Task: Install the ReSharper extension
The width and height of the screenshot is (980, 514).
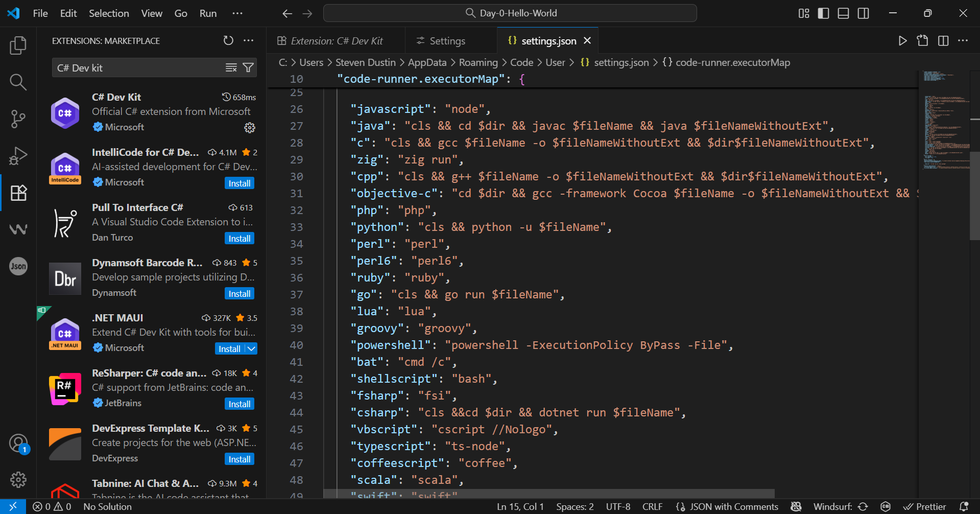Action: [x=239, y=404]
